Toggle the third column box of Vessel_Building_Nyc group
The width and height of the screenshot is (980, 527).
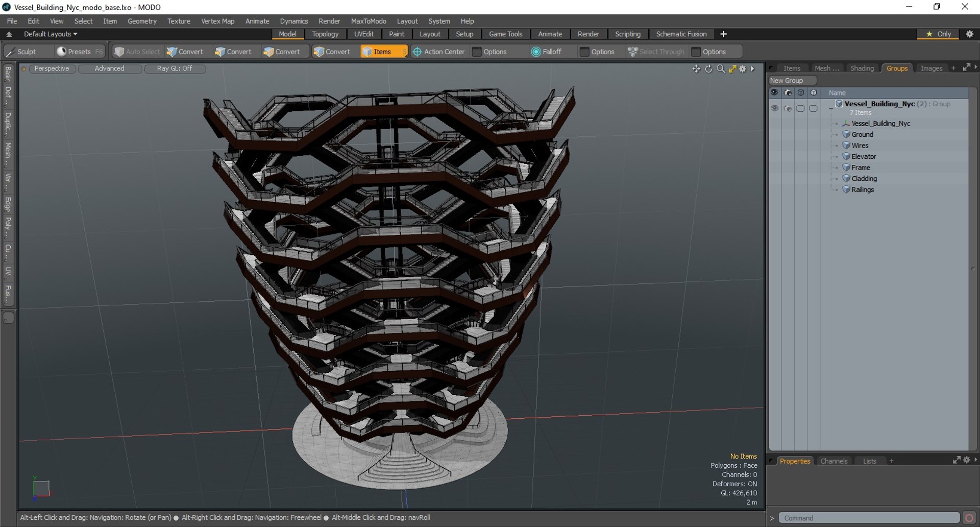coord(800,108)
